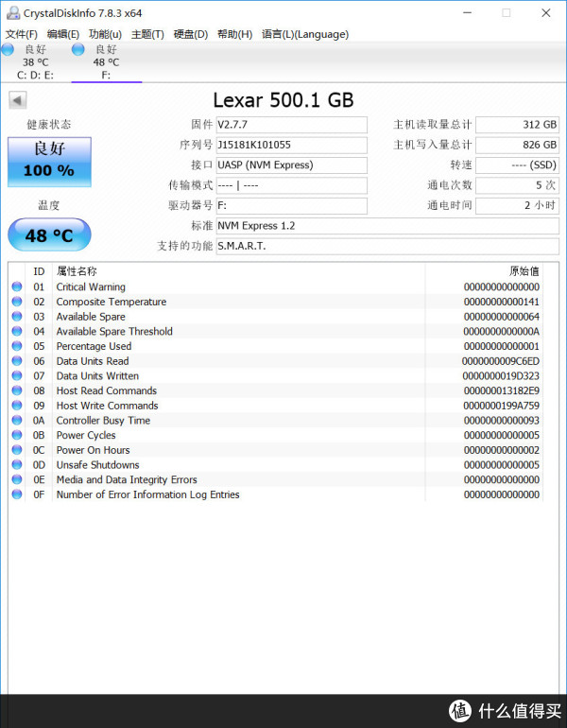Image resolution: width=567 pixels, height=728 pixels.
Task: Click raw value 00000000000141
Action: (x=502, y=302)
